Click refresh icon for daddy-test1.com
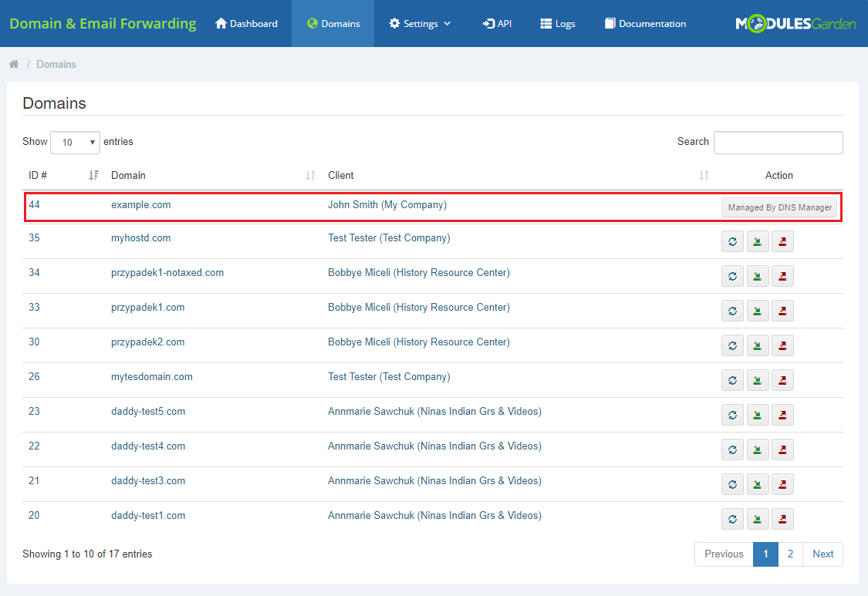Image resolution: width=868 pixels, height=596 pixels. (732, 519)
